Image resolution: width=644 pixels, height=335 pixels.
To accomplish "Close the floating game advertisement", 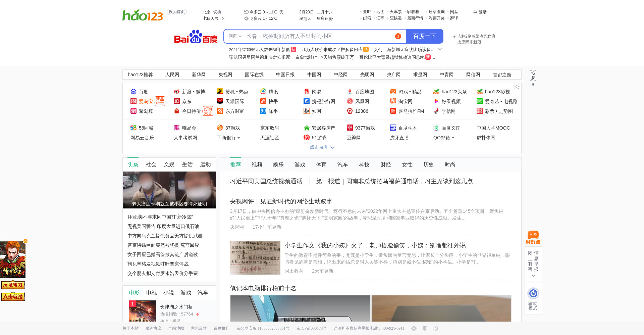I will pos(25,241).
